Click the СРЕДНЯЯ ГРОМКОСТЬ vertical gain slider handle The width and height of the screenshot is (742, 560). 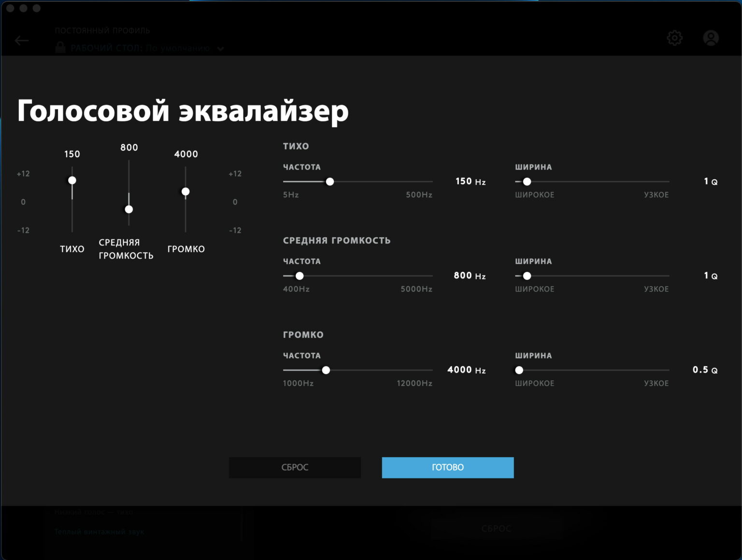pos(129,209)
